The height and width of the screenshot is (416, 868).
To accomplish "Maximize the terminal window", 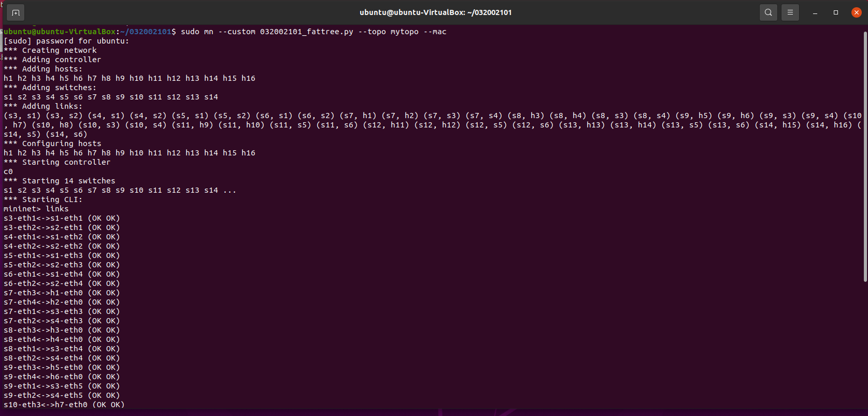I will pyautogui.click(x=836, y=12).
